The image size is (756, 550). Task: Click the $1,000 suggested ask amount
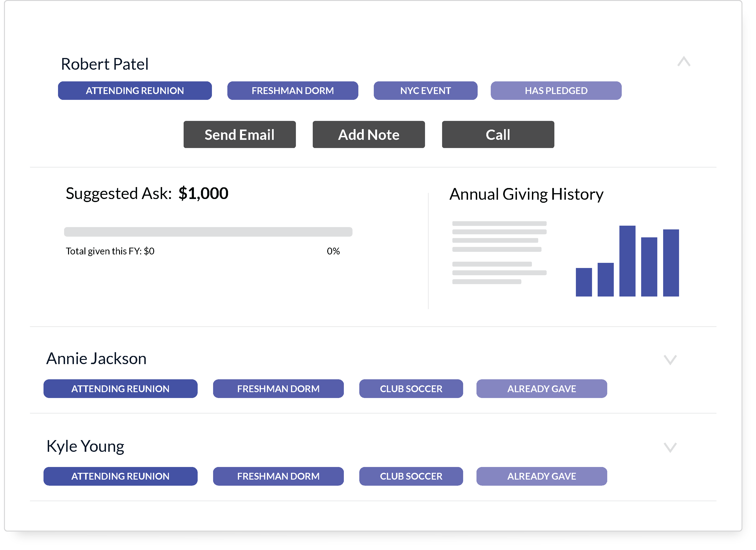pos(203,194)
